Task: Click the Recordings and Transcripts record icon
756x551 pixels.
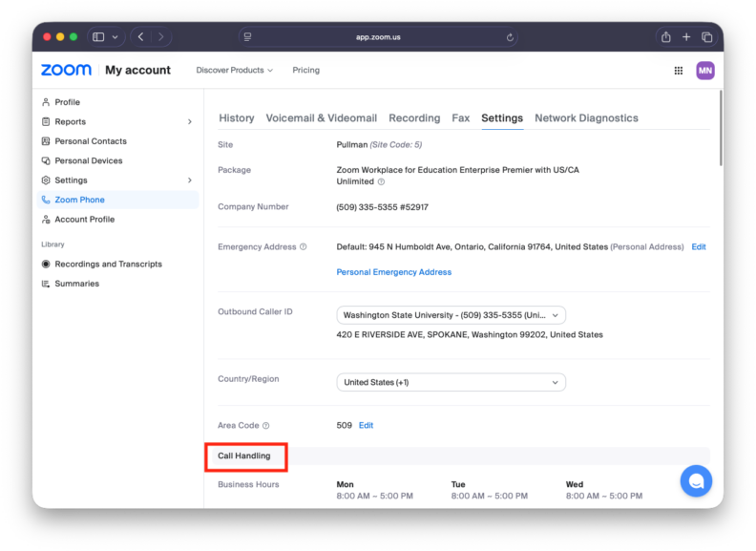Action: 46,264
